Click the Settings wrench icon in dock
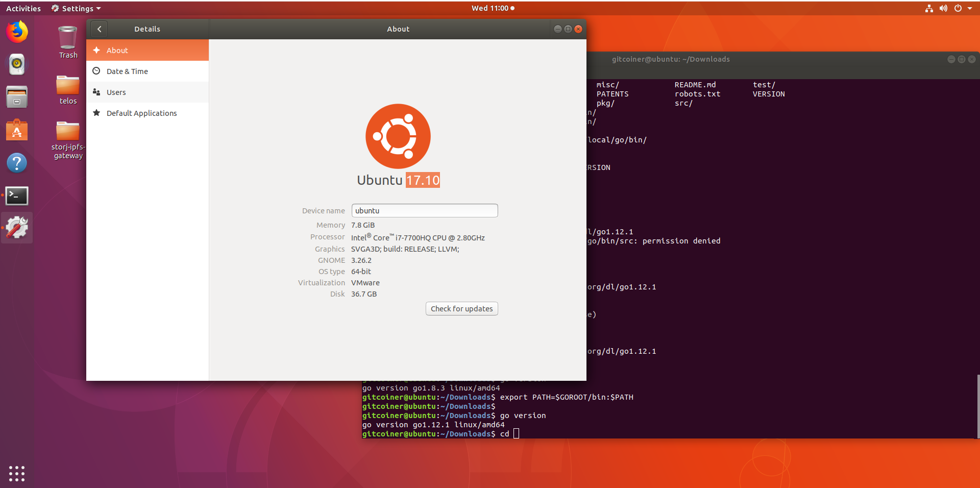 pos(17,228)
